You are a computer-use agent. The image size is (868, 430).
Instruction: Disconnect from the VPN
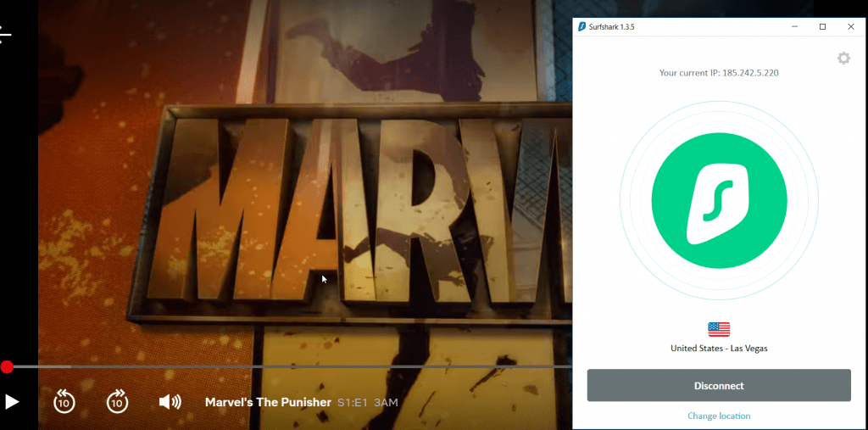tap(719, 386)
